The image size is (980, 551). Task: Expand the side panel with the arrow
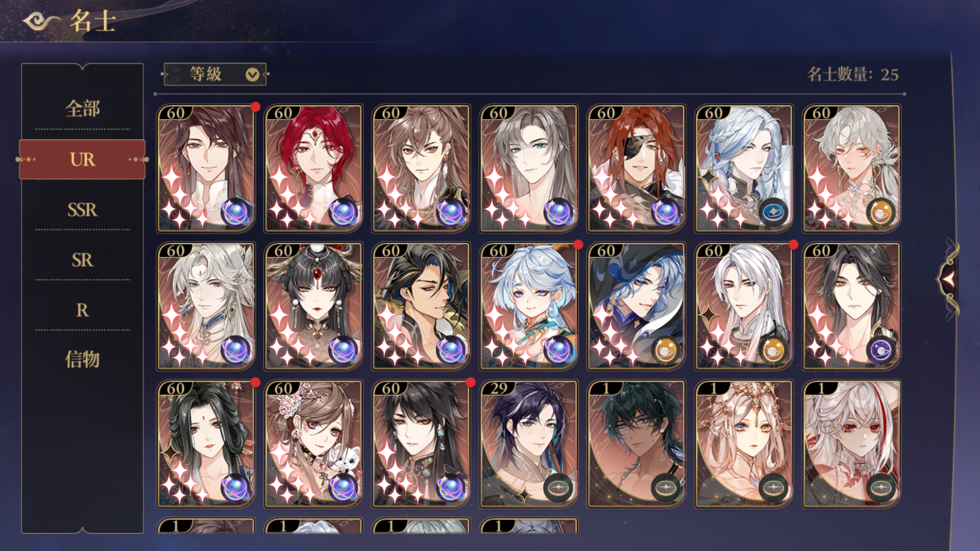(948, 279)
